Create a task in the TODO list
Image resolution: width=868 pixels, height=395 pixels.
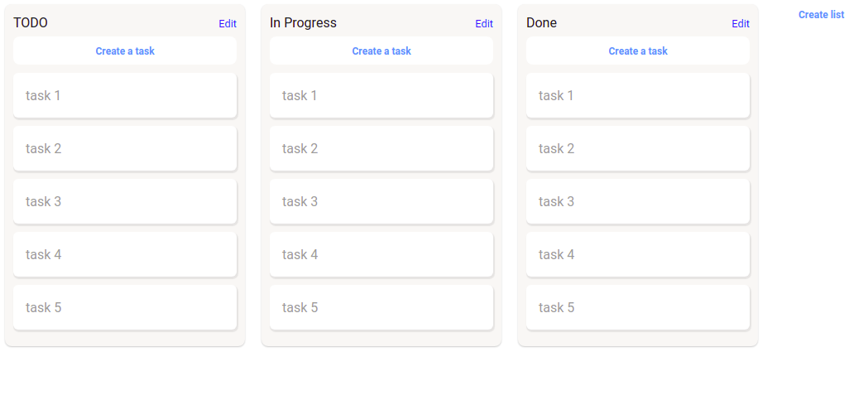[x=125, y=51]
